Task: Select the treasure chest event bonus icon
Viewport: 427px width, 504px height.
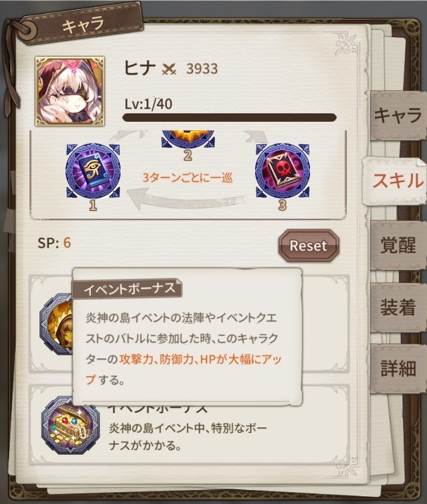Action: (x=70, y=425)
